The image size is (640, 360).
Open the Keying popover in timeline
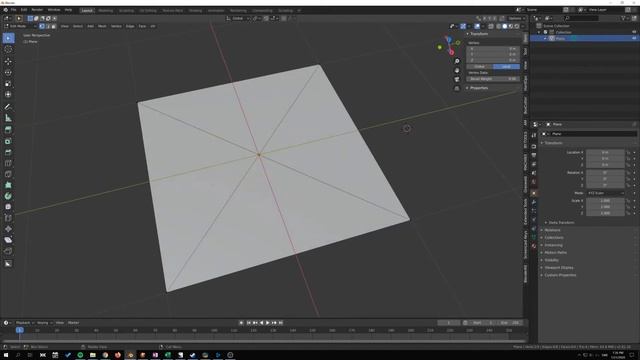tap(44, 323)
